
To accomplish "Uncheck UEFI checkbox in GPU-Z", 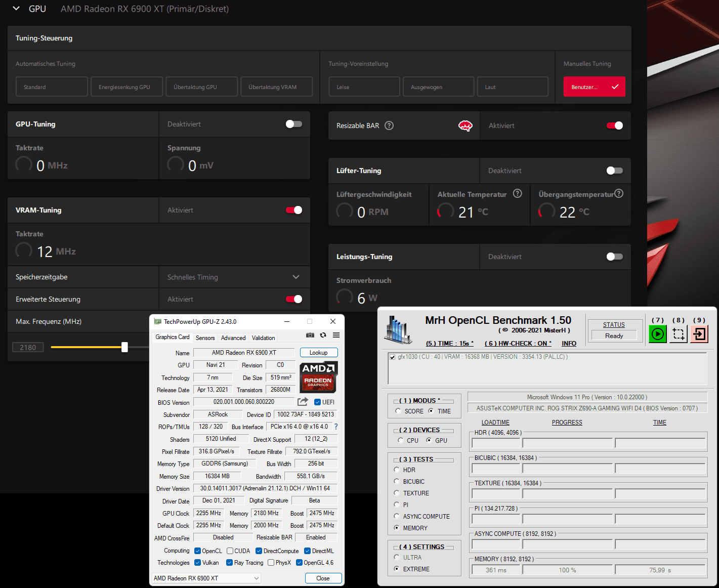I will point(317,402).
